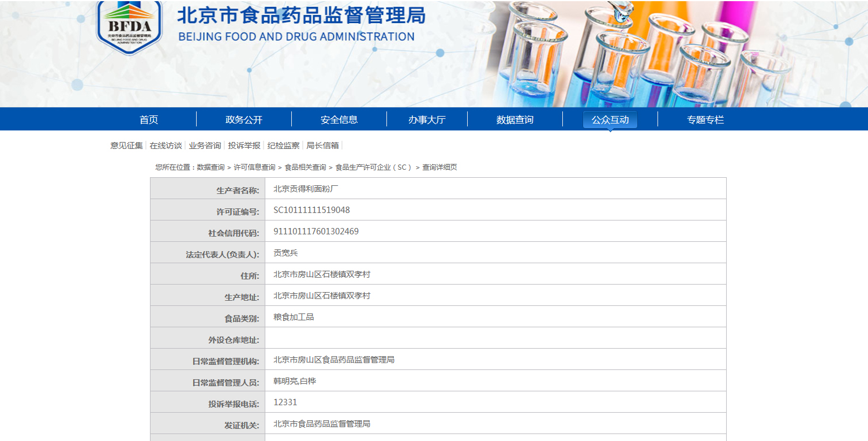868x441 pixels.
Task: Click 数据查询 in the breadcrumb
Action: [x=211, y=167]
